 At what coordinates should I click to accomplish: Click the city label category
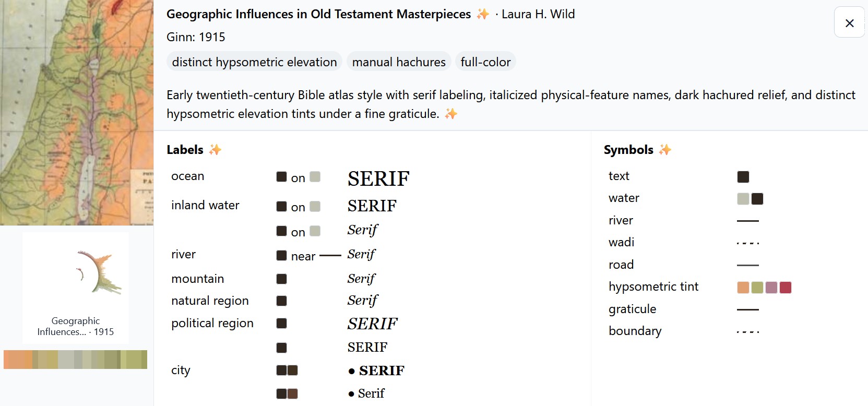(x=181, y=371)
